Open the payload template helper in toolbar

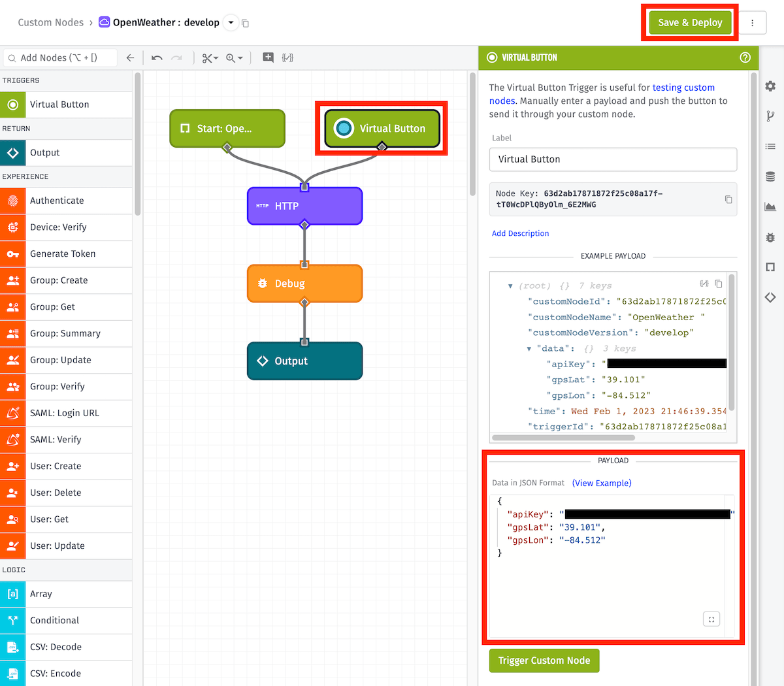[287, 57]
